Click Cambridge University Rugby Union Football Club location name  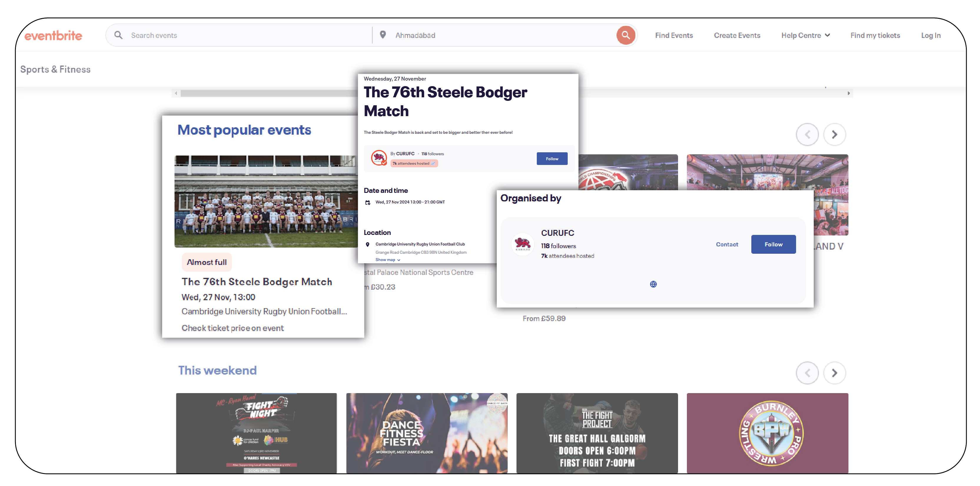420,244
